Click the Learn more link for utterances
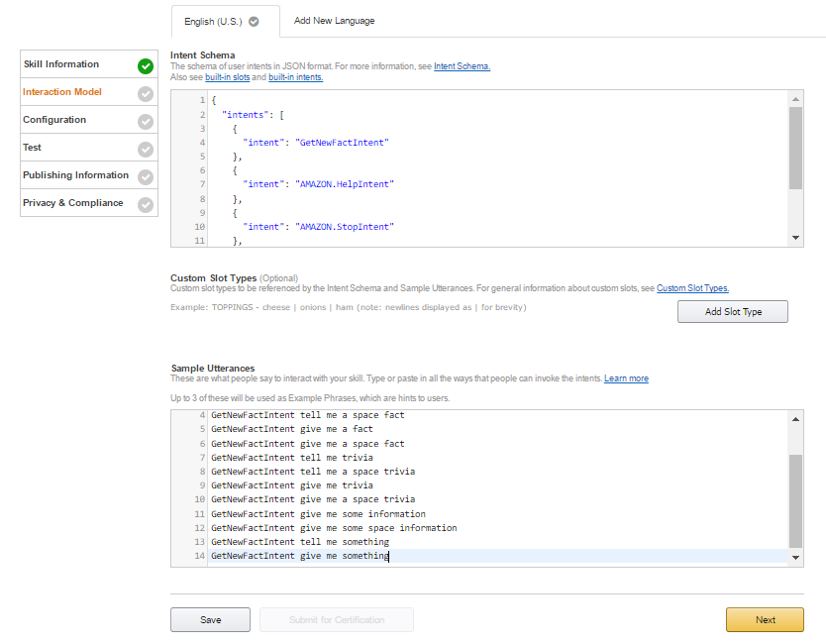The image size is (826, 644). [x=626, y=378]
